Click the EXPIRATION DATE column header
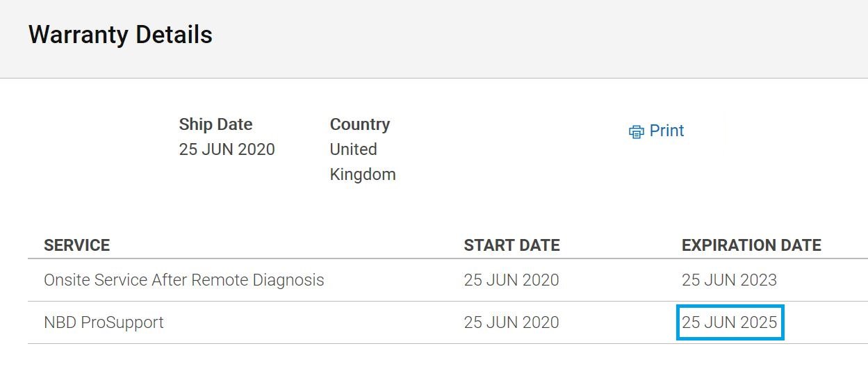Viewport: 868px width, 378px height. 751,245
